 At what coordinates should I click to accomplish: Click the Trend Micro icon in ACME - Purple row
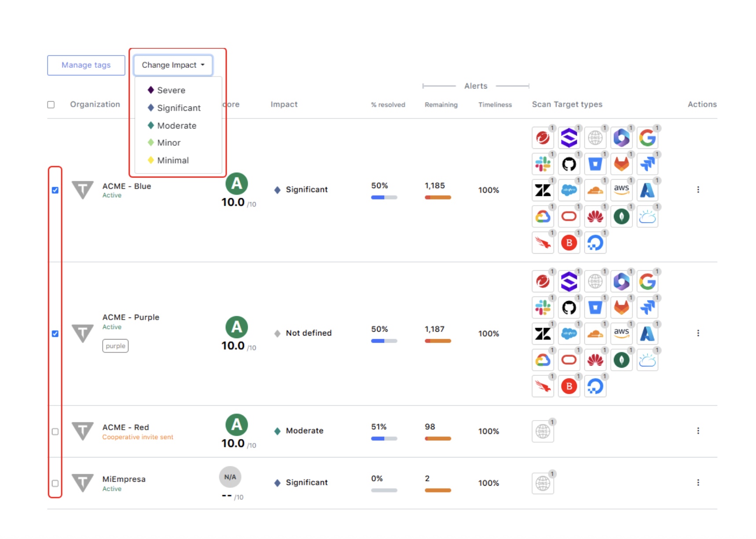point(543,281)
